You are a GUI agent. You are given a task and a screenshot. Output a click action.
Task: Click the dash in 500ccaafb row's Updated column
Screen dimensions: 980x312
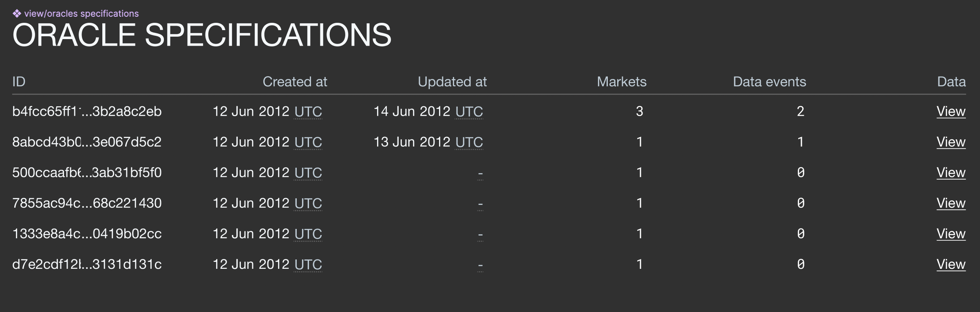point(480,174)
